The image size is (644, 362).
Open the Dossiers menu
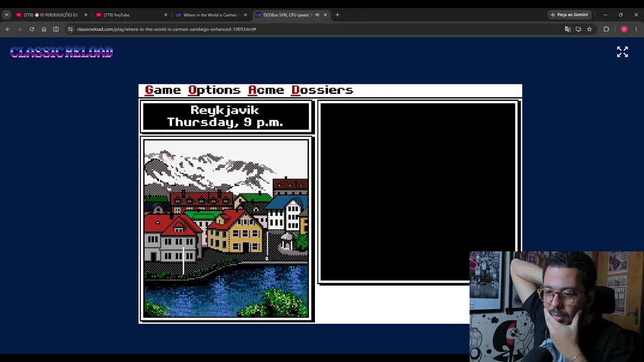323,90
